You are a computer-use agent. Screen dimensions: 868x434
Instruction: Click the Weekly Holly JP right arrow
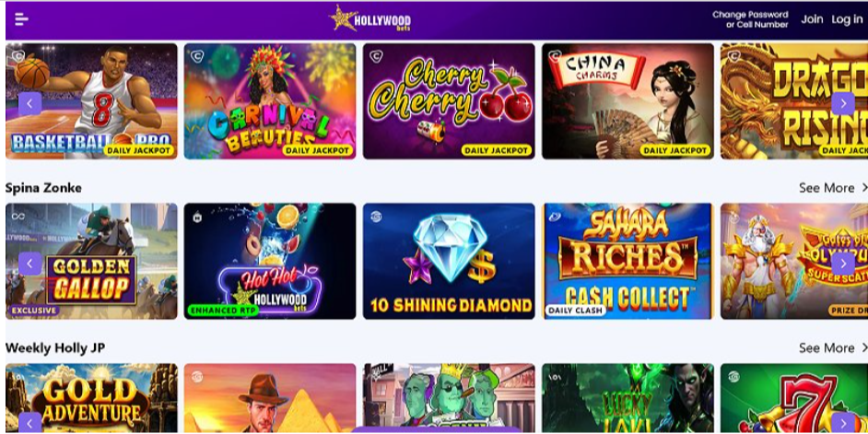click(842, 423)
